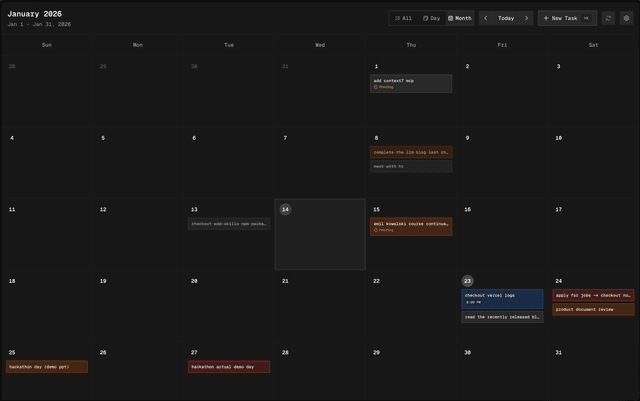Go to the previous month using left chevron
Viewport: 640px width, 401px height.
pyautogui.click(x=486, y=18)
